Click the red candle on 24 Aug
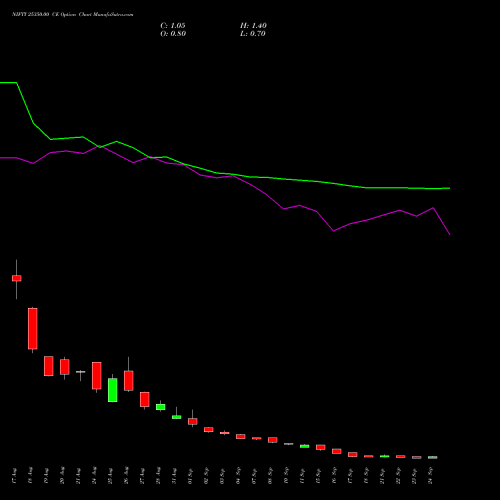 (97, 375)
